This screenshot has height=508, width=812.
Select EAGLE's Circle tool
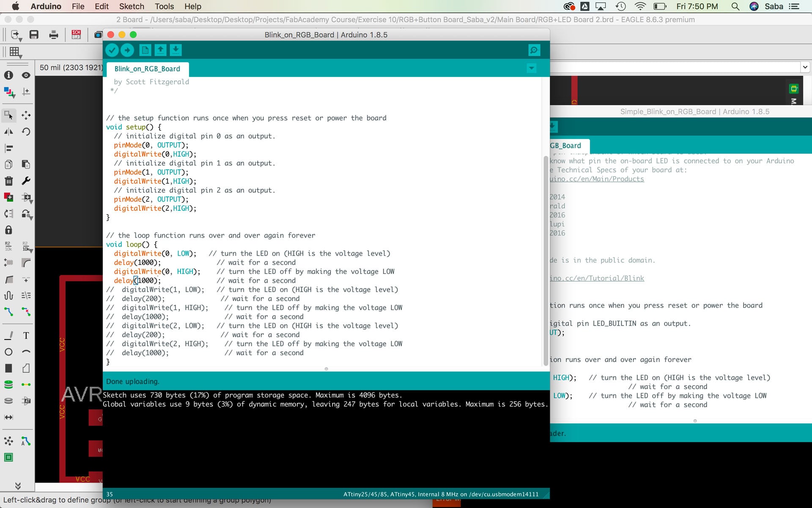tap(8, 352)
